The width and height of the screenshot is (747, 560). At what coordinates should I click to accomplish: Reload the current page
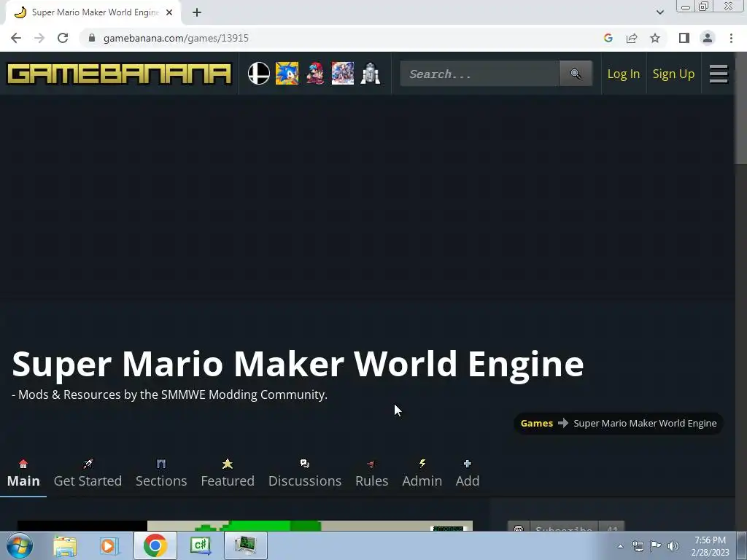pyautogui.click(x=63, y=38)
